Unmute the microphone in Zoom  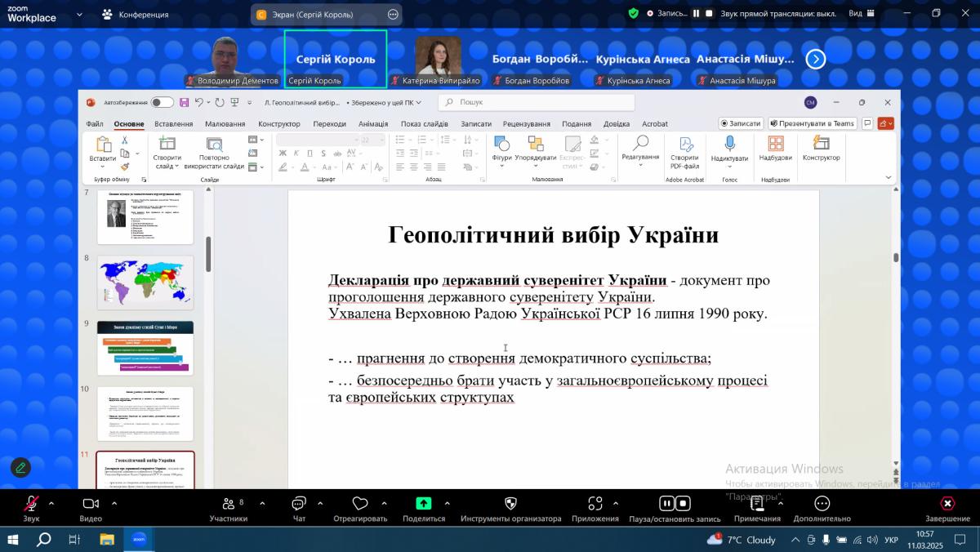tap(31, 504)
